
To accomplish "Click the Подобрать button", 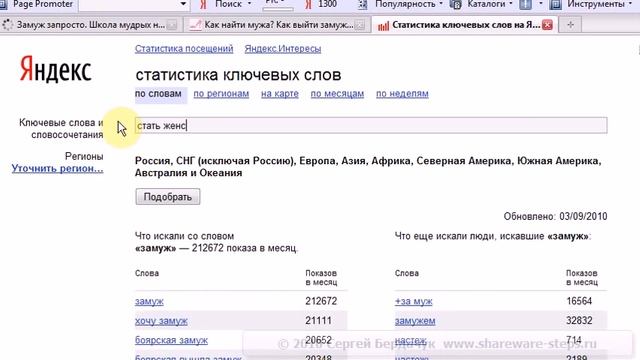I will pyautogui.click(x=168, y=197).
